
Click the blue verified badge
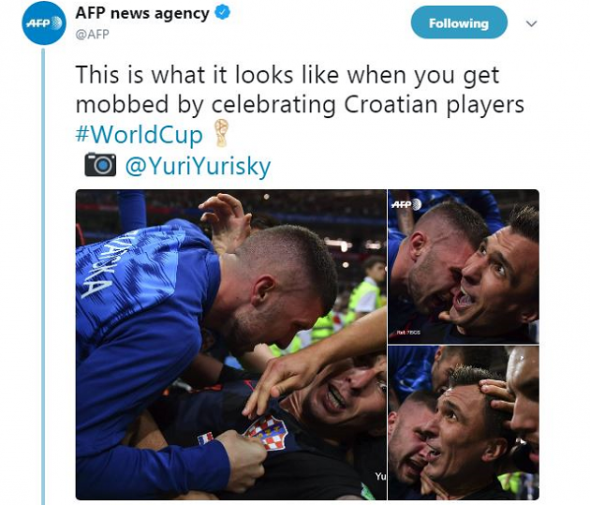point(222,13)
